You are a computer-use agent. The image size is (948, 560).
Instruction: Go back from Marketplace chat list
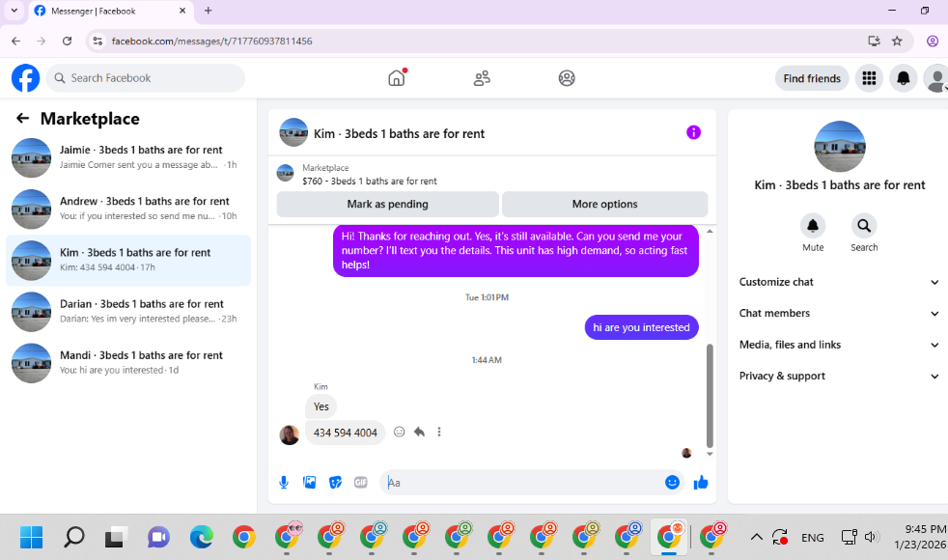23,118
